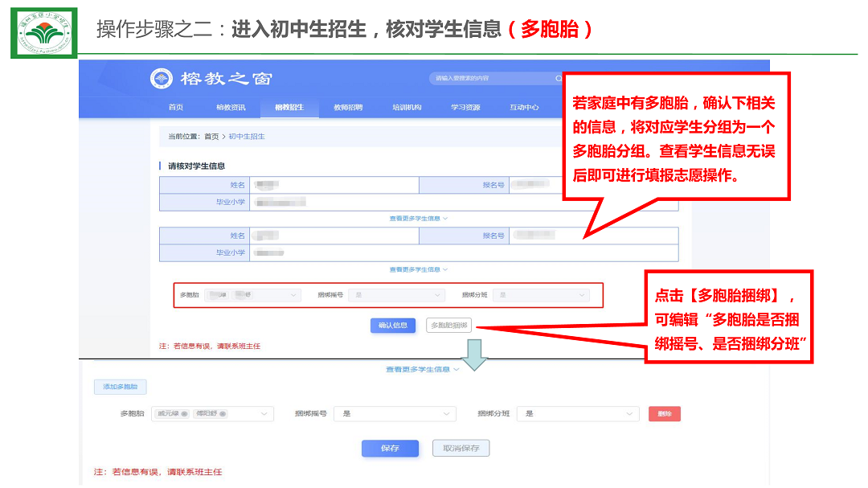Click the school logo in top-left corner

44,34
